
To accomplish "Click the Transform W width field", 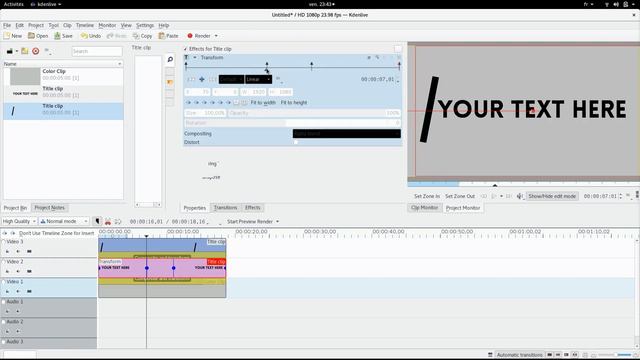I will click(253, 92).
